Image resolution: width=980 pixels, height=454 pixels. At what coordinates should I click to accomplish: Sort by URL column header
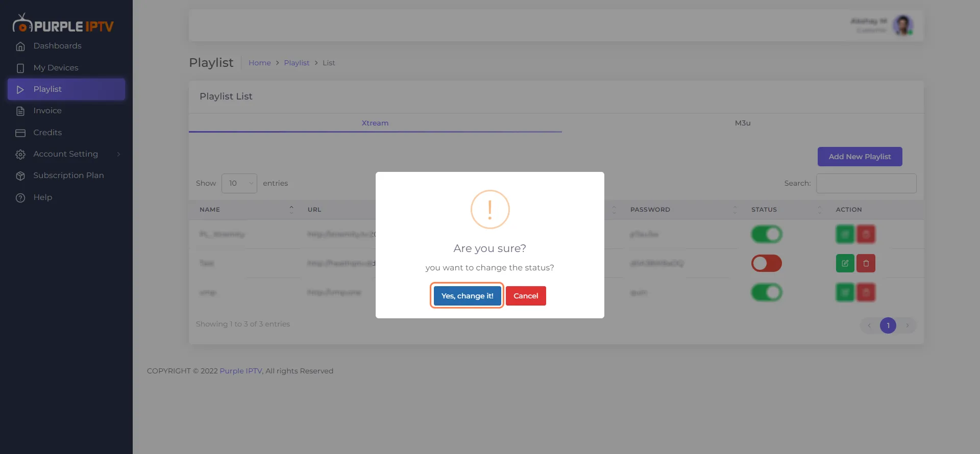tap(314, 210)
